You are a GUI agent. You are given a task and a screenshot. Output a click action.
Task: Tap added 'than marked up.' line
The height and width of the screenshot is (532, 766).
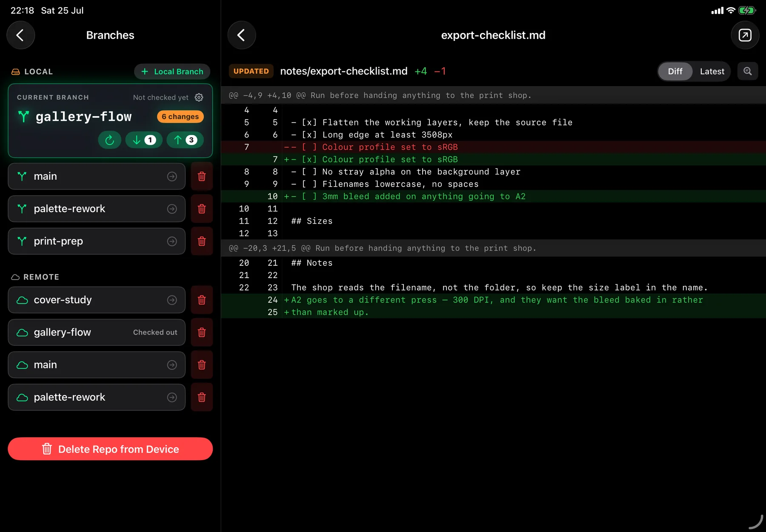click(x=494, y=312)
